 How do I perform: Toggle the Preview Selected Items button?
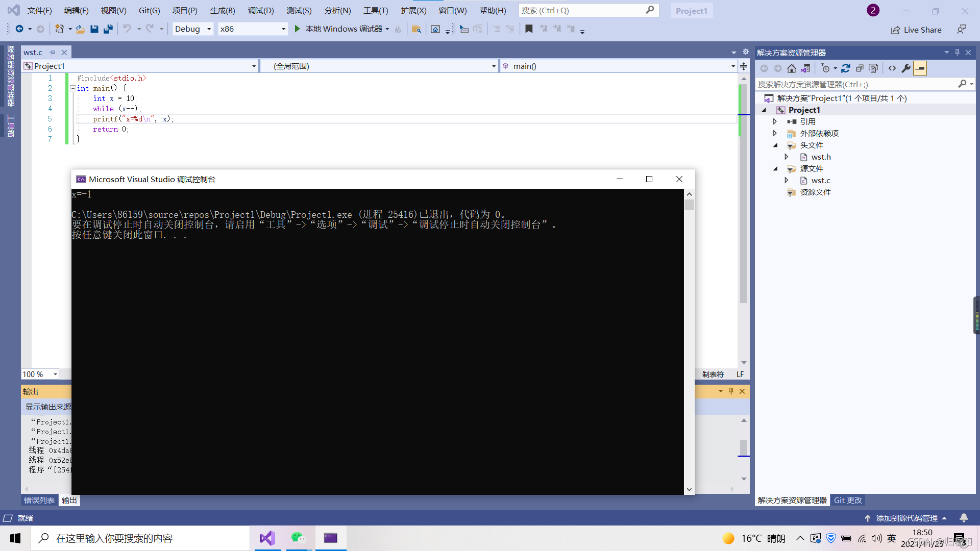click(x=920, y=68)
